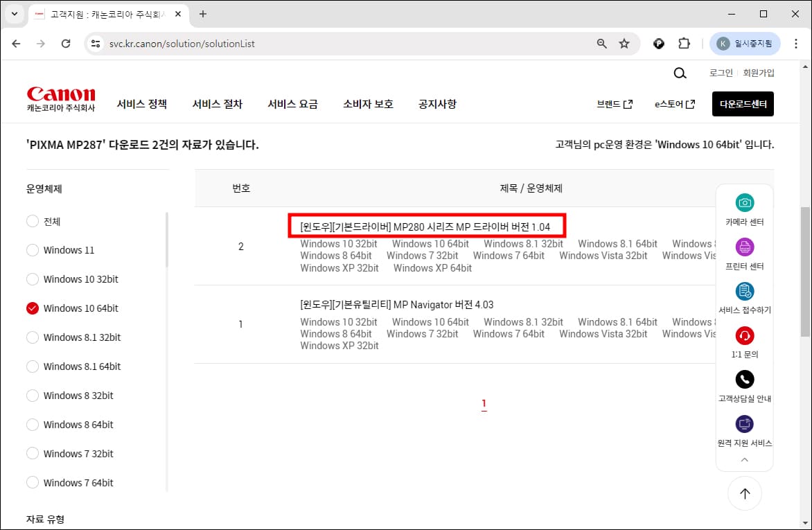The height and width of the screenshot is (530, 812).
Task: Select the 서비스 요금 menu item
Action: point(292,104)
